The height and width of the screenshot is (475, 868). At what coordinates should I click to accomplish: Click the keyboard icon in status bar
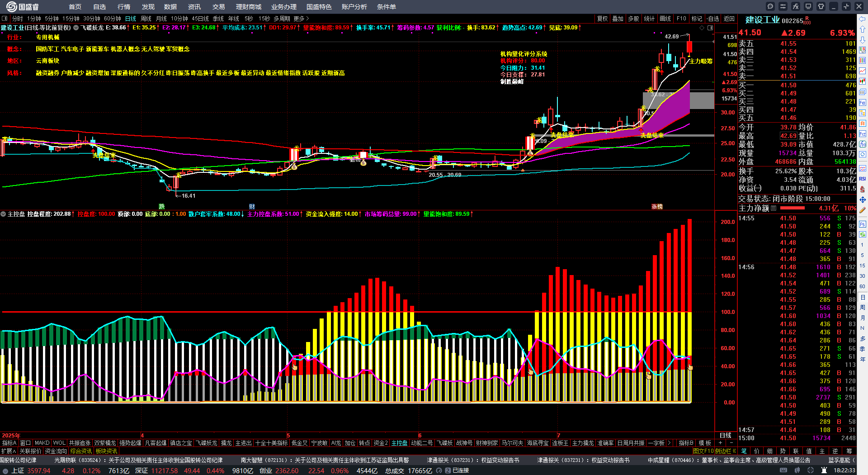783,470
